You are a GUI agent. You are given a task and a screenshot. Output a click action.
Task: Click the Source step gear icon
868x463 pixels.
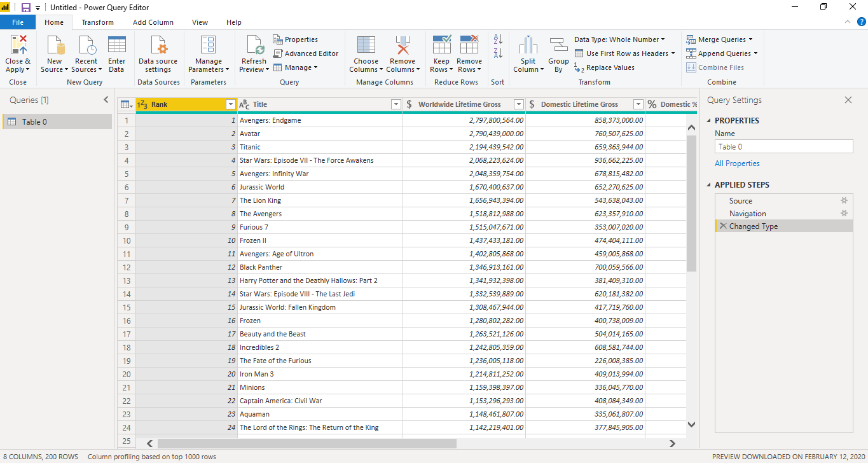(844, 200)
